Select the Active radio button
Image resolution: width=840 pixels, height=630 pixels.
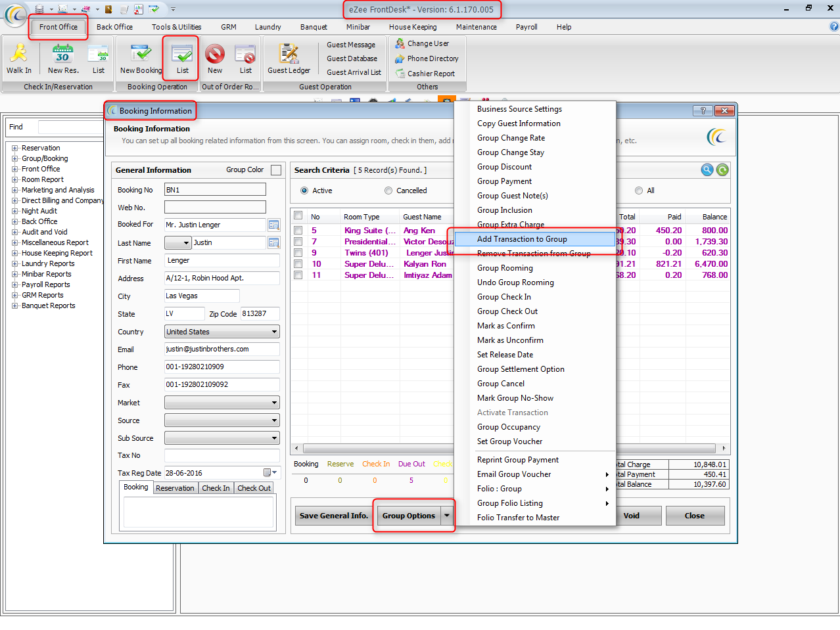(304, 191)
